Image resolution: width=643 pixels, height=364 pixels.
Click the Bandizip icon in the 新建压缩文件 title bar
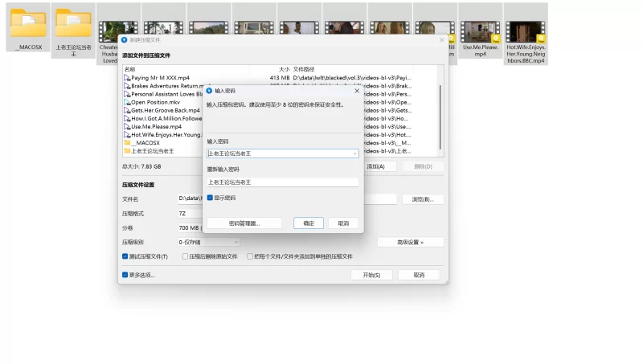click(x=125, y=39)
